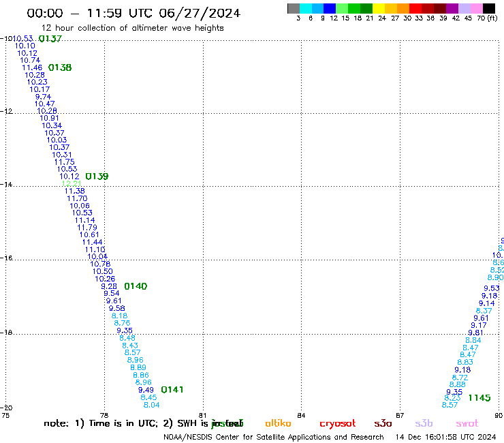
Task: Click the 8.37 value on the right track
Action: tap(484, 311)
